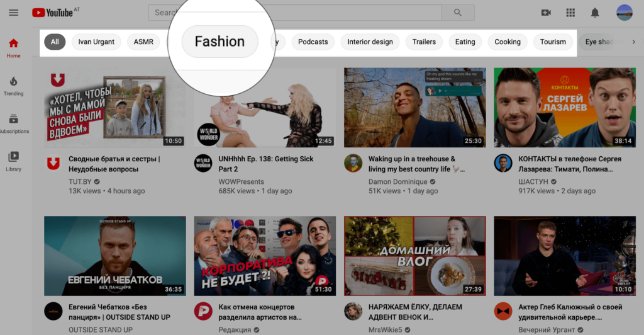644x335 pixels.
Task: Select the Tourism chip
Action: [553, 42]
